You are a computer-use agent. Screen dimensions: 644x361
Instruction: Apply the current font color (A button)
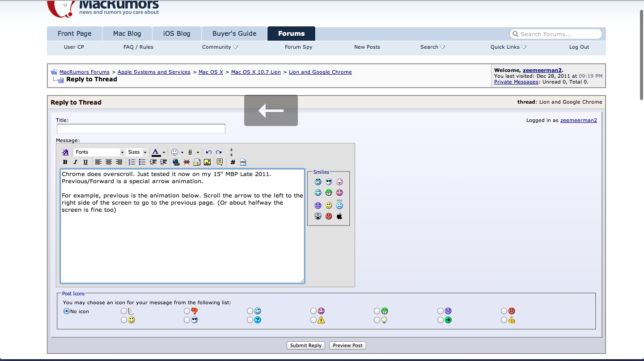click(156, 152)
